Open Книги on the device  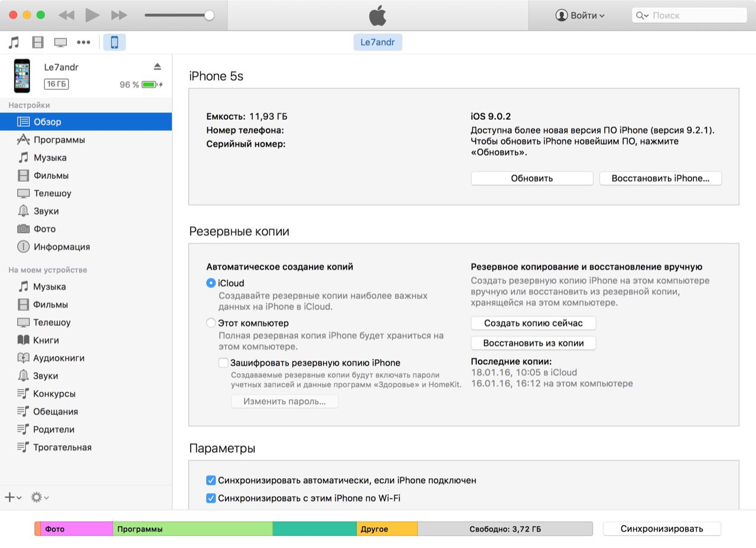point(86,340)
